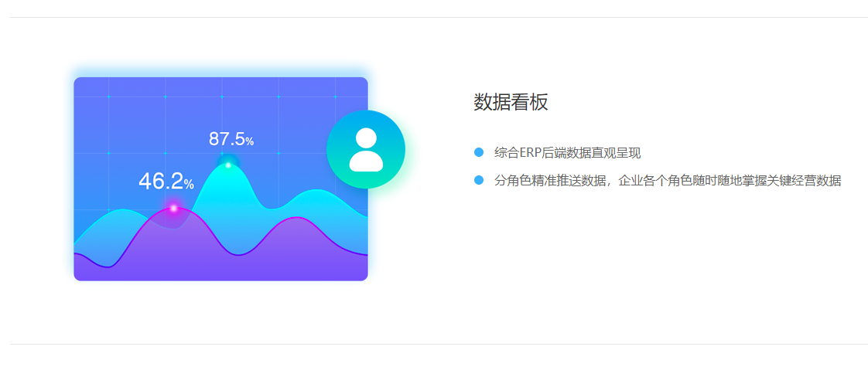868x384 pixels.
Task: Click the user avatar circle icon
Action: [x=366, y=149]
